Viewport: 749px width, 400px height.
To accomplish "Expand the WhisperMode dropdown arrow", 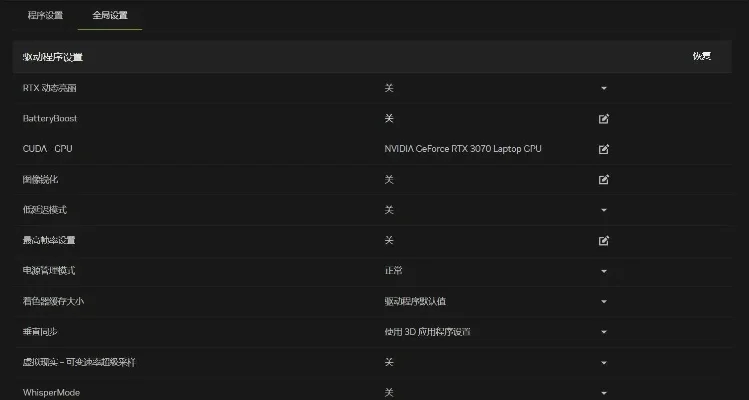I will pyautogui.click(x=604, y=393).
